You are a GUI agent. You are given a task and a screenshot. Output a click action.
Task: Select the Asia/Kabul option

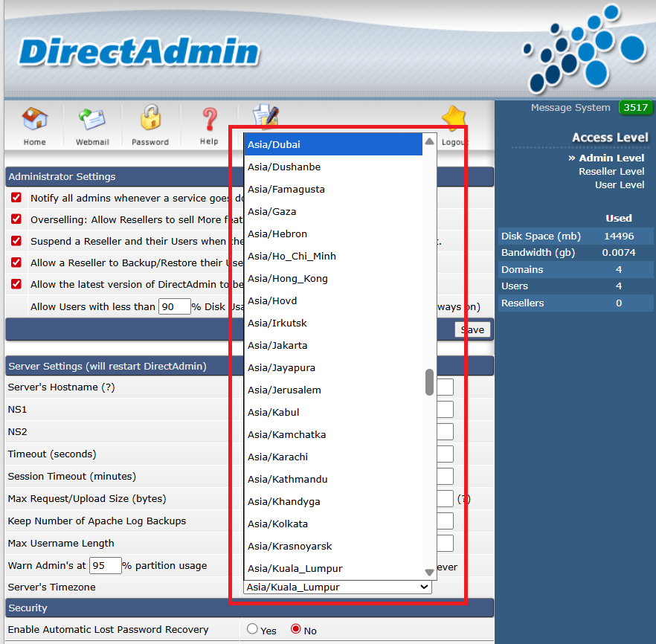[x=333, y=412]
